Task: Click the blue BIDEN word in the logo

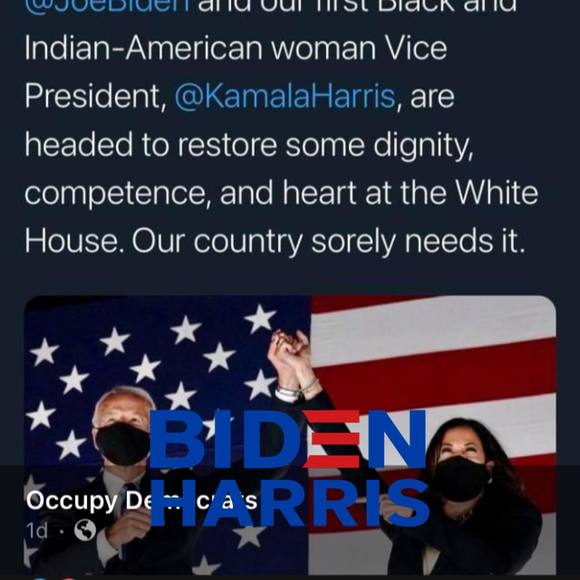Action: tap(288, 439)
